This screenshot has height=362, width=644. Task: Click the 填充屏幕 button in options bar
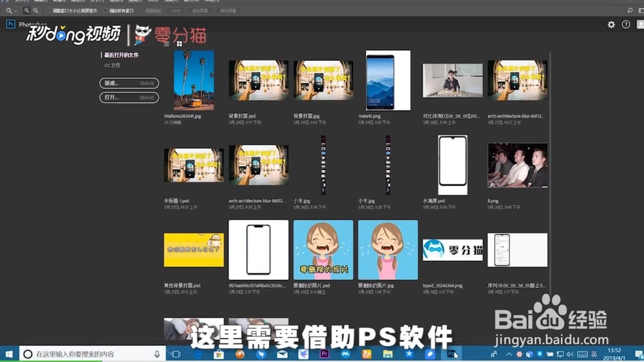click(x=228, y=11)
